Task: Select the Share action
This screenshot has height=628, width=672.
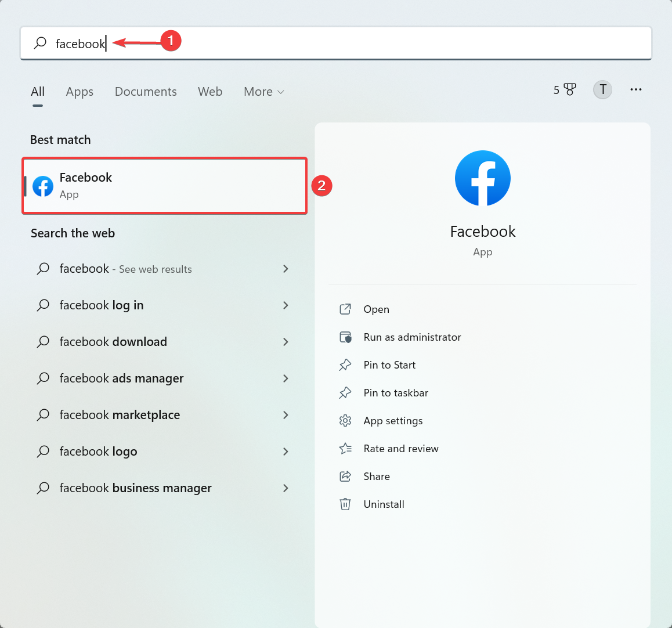Action: 377,477
